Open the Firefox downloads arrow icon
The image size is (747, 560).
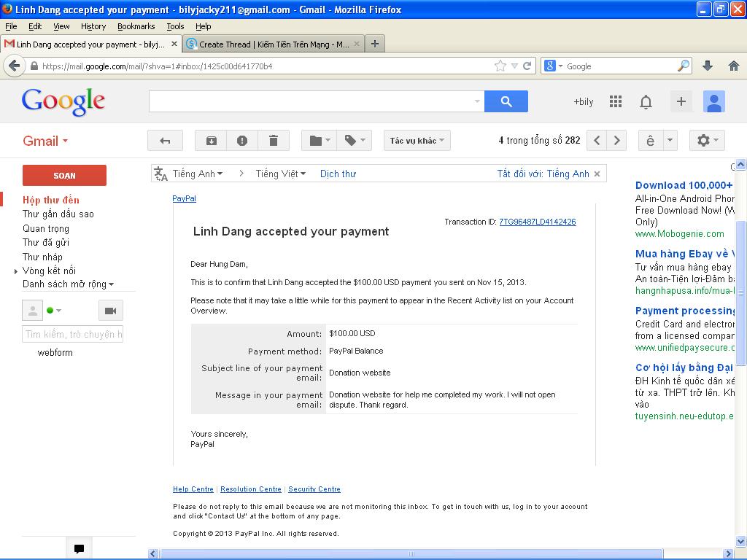(x=708, y=66)
